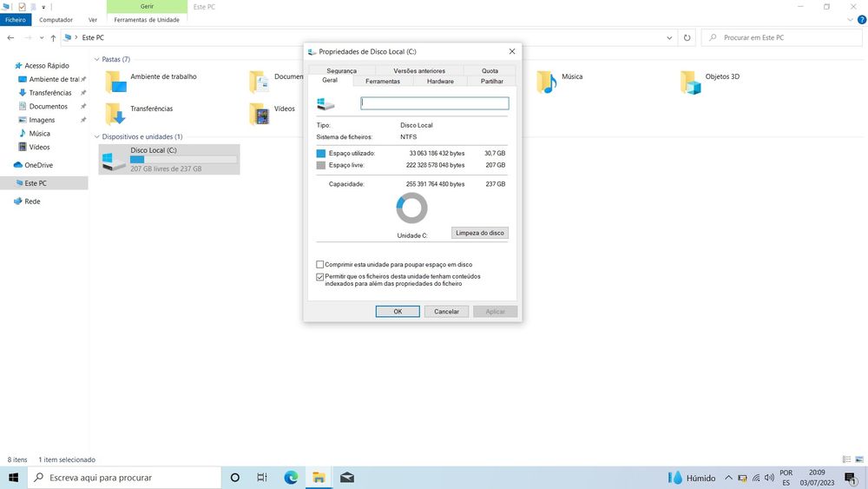The image size is (868, 489).
Task: Collapse the Dispositivos e unidades group
Action: pyautogui.click(x=97, y=136)
